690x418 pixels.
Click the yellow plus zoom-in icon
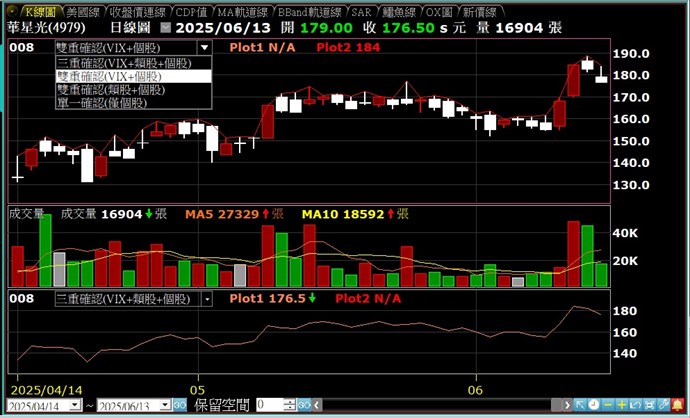tap(621, 405)
